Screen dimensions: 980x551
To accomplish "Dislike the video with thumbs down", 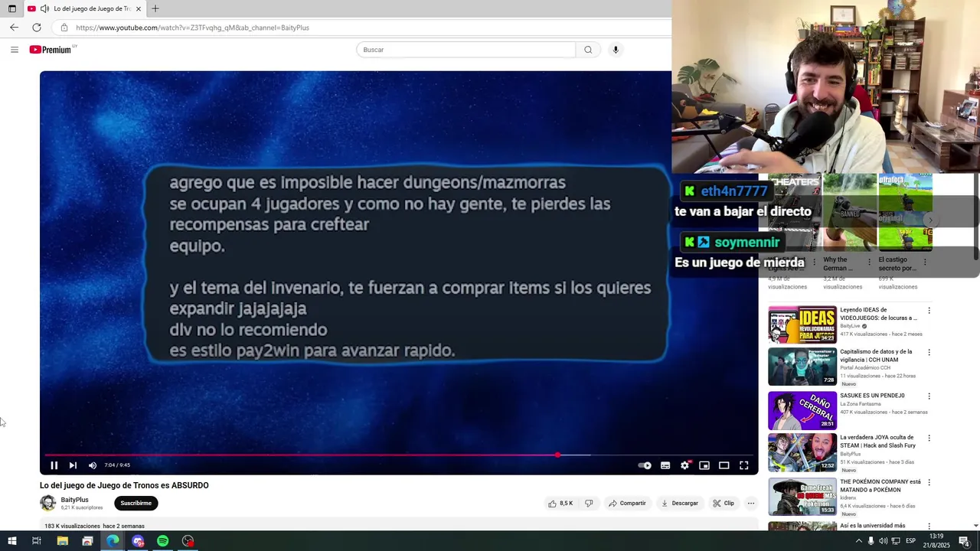I will click(589, 503).
